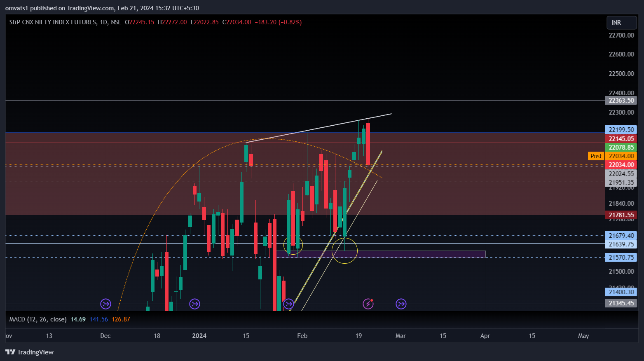Click the 22300.00 price axis value

[621, 113]
